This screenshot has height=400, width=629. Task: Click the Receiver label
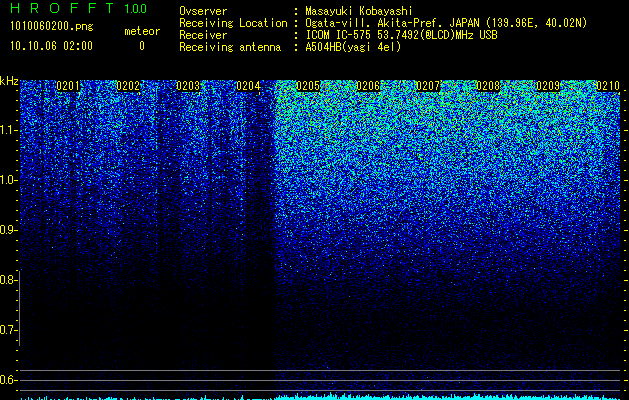coord(203,35)
